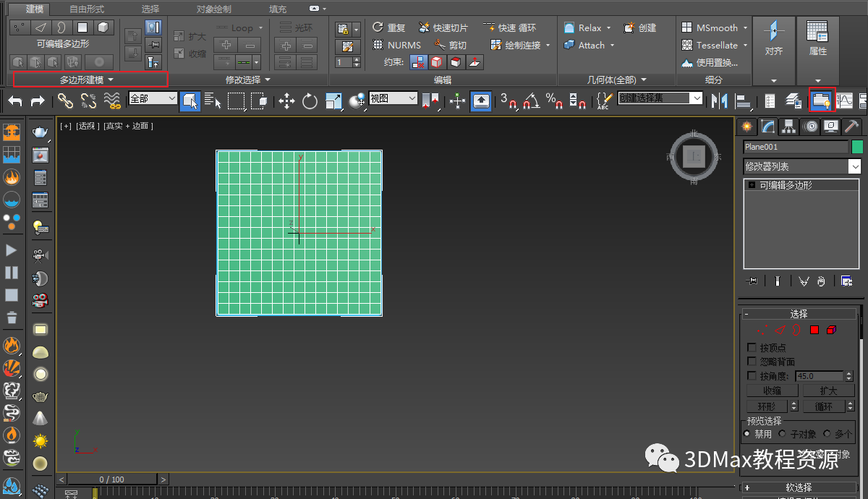868x499 pixels.
Task: Toggle the 3D Snaps button
Action: pos(509,101)
